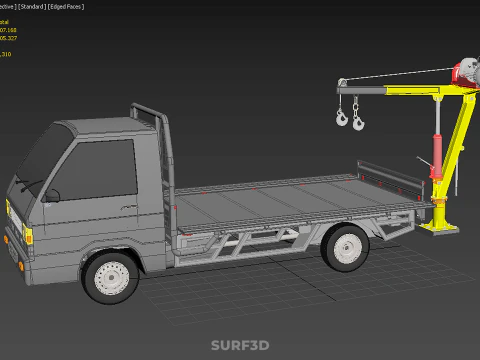Select the truck cab side door window
The height and width of the screenshot is (360, 480).
(x=97, y=170)
